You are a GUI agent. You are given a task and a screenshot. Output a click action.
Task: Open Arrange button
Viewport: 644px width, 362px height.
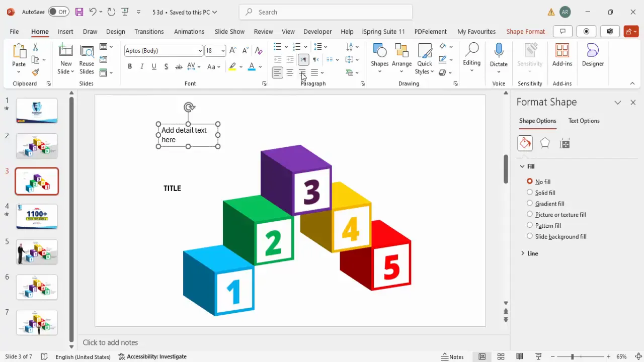pos(401,55)
